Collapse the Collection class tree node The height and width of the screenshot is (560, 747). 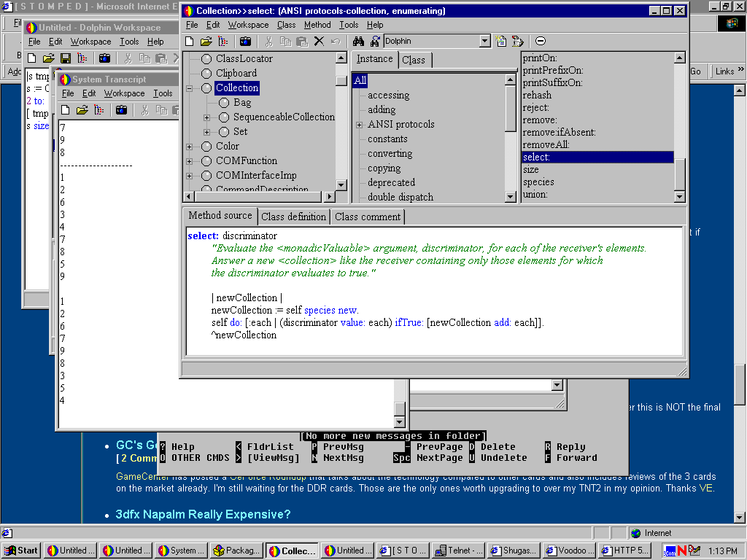[189, 88]
